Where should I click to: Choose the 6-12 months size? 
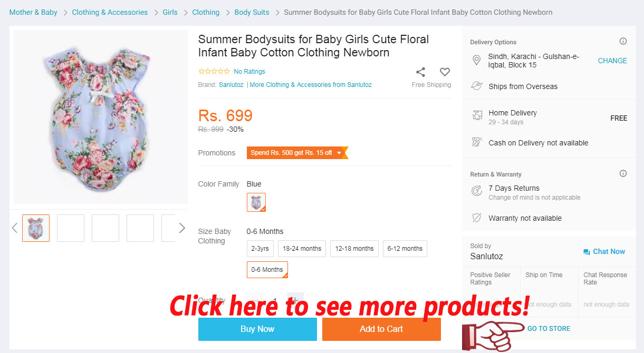(405, 249)
